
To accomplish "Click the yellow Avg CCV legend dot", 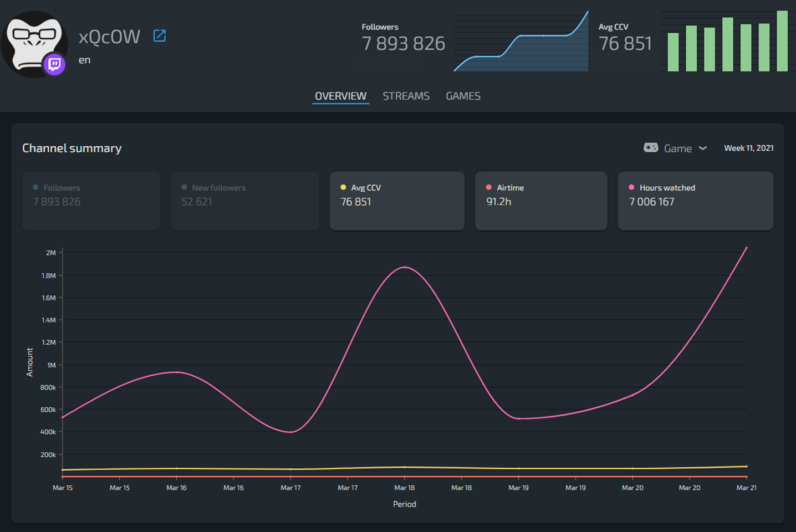I will pos(343,187).
